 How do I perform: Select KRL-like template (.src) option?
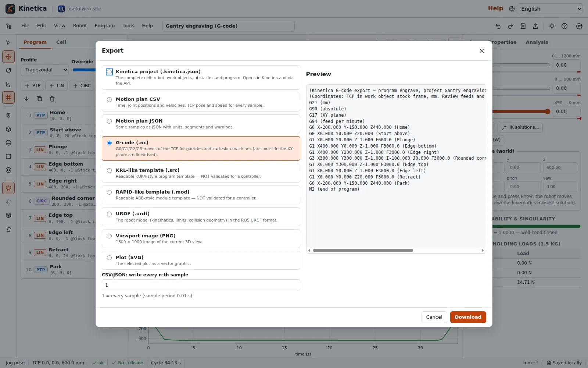pos(201,173)
